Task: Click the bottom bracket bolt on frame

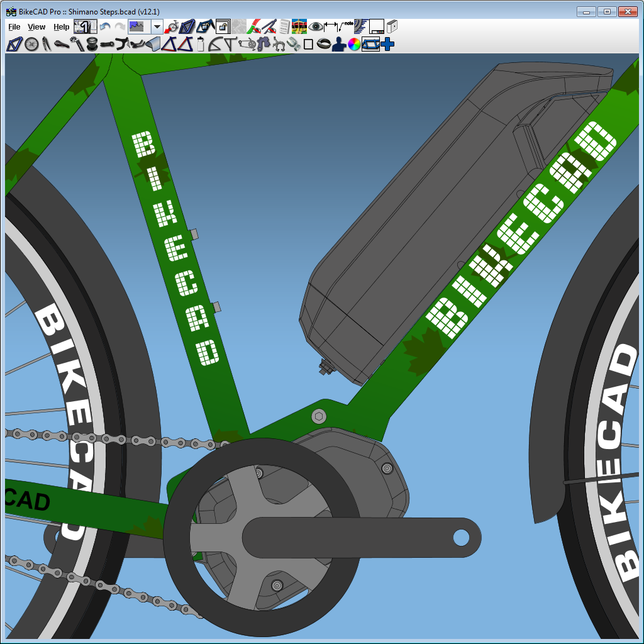Action: [319, 416]
